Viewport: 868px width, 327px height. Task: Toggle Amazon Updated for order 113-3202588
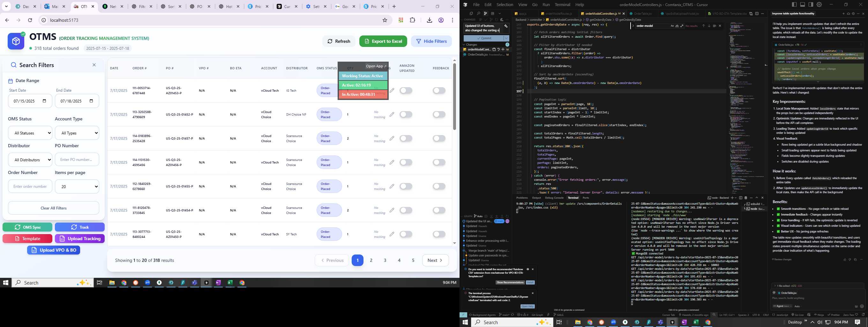pyautogui.click(x=406, y=114)
